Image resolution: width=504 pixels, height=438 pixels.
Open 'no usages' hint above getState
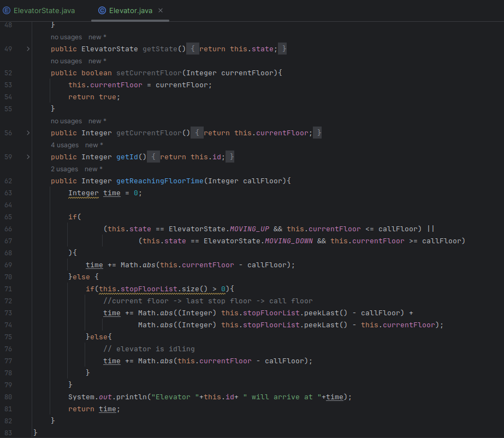[x=66, y=37]
